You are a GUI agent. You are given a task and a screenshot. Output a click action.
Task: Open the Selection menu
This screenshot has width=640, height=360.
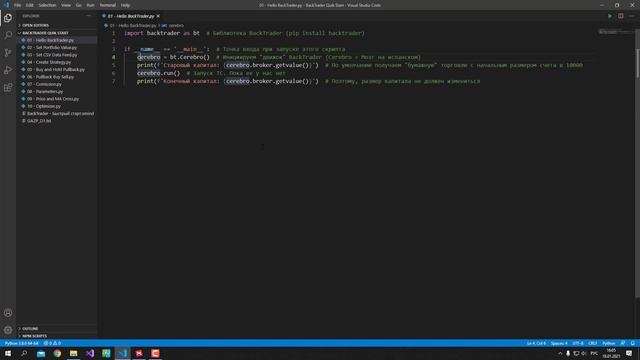click(x=47, y=5)
